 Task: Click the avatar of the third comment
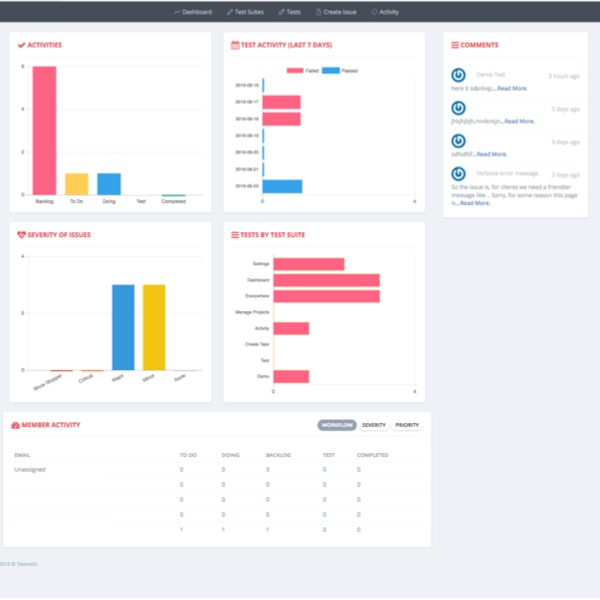(x=458, y=141)
